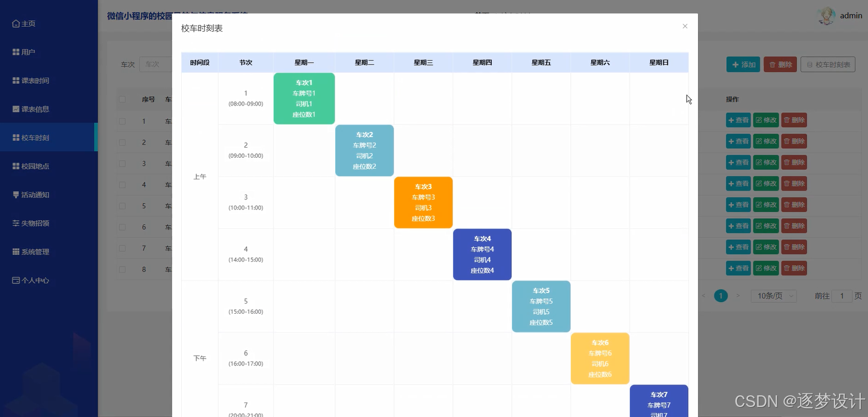Check the checkbox for row 2

(122, 142)
